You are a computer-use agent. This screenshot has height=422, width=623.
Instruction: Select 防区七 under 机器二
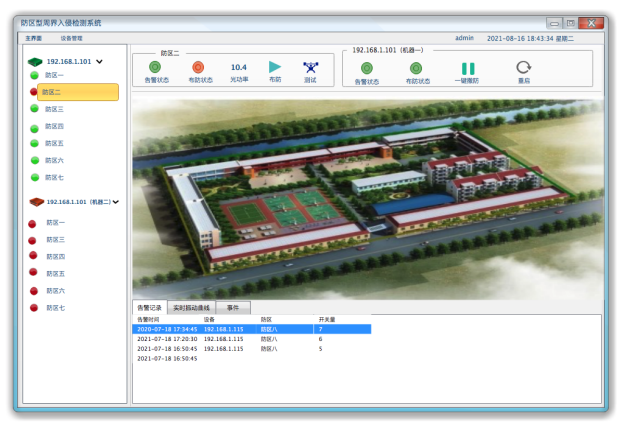coord(54,308)
